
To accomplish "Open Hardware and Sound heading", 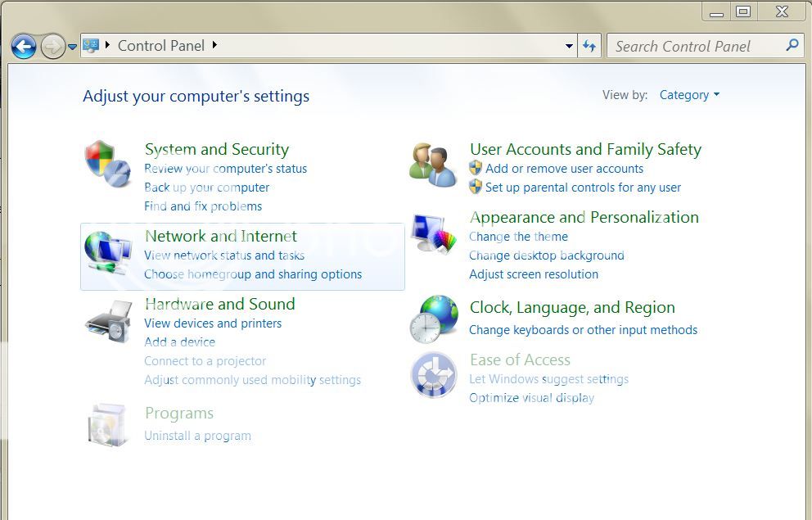I will 220,304.
